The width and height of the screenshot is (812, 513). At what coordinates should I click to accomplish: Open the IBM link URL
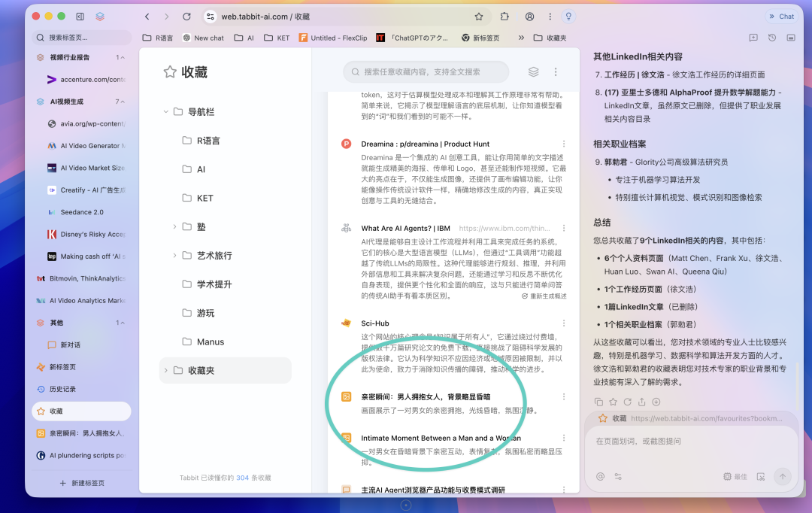[504, 228]
